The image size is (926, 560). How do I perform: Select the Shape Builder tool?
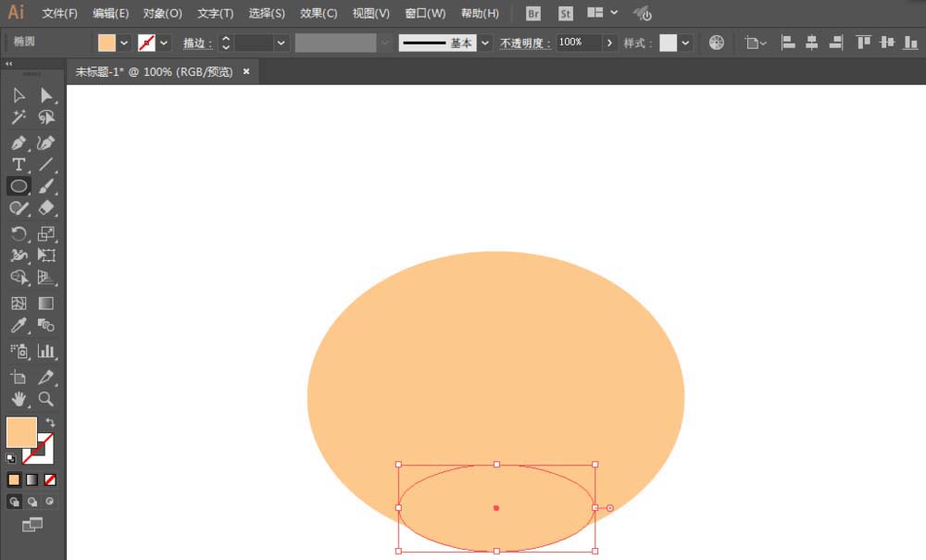coord(19,278)
